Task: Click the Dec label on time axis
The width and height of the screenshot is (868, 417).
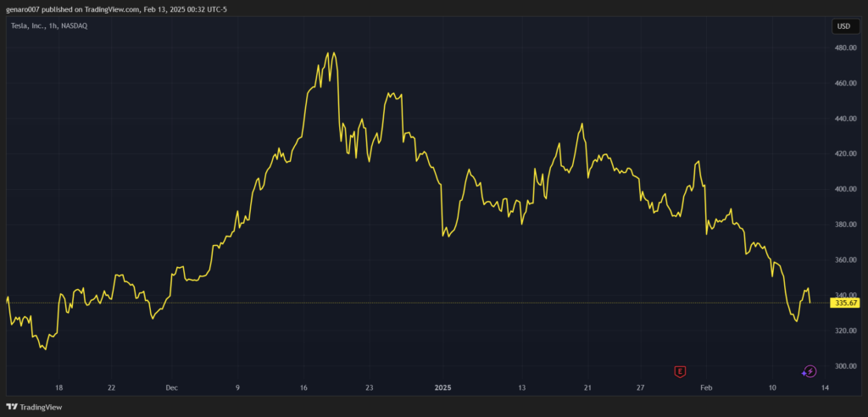Action: tap(171, 387)
